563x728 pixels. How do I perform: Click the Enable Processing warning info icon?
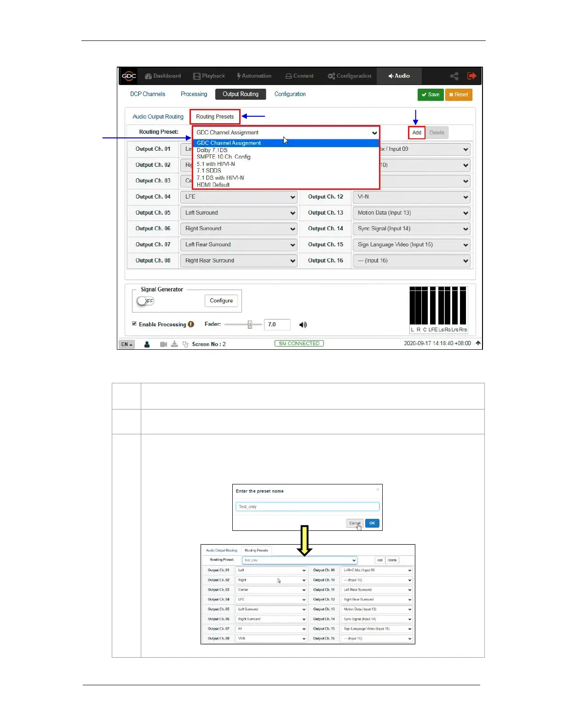pos(191,324)
